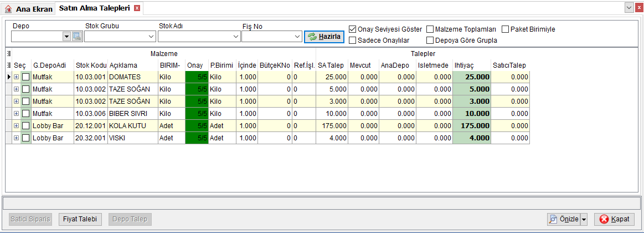Screen dimensions: 644x233
Task: Click stock code 20.32.001
Action: 91,138
